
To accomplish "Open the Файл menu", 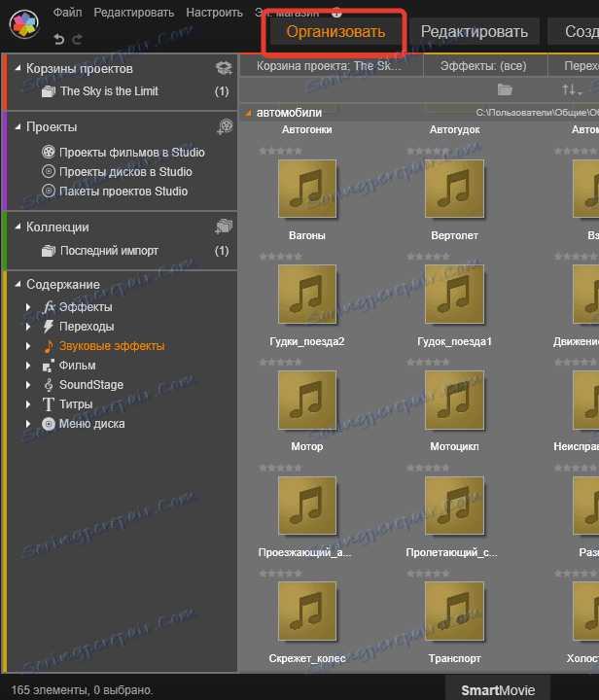I will [67, 13].
